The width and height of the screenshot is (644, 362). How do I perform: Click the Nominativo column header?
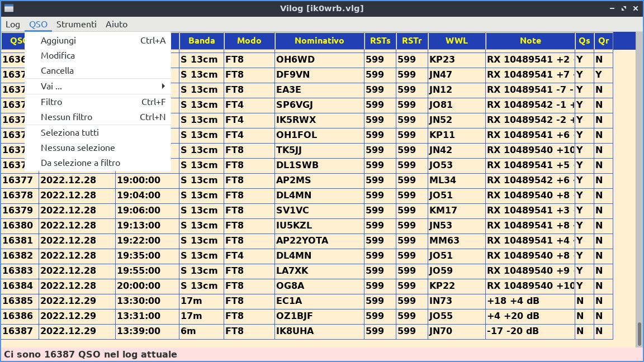point(320,41)
